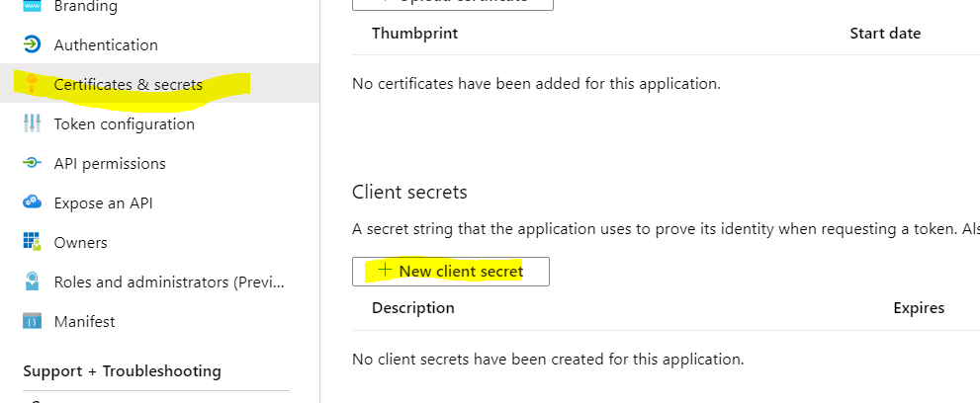
Task: Click the Expires column header
Action: click(x=919, y=307)
